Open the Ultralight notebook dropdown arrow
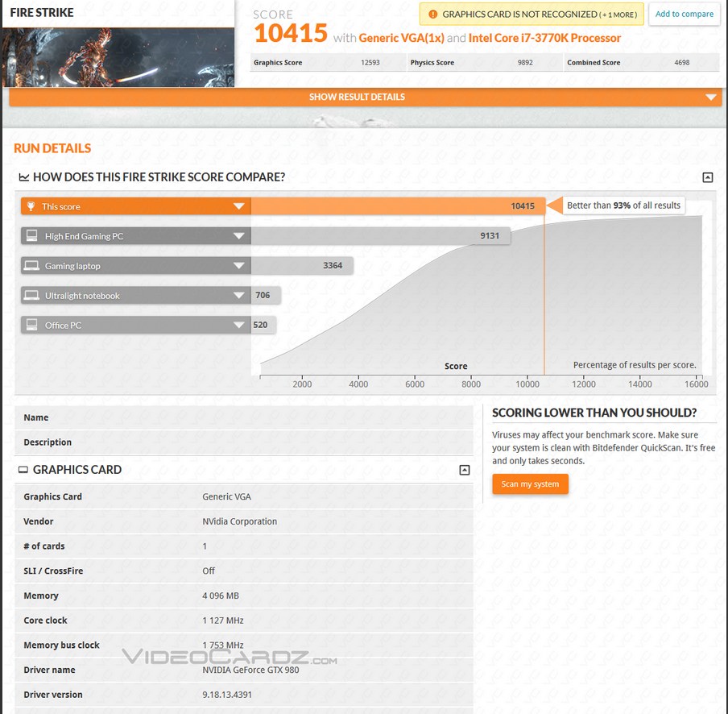This screenshot has width=728, height=714. [238, 296]
